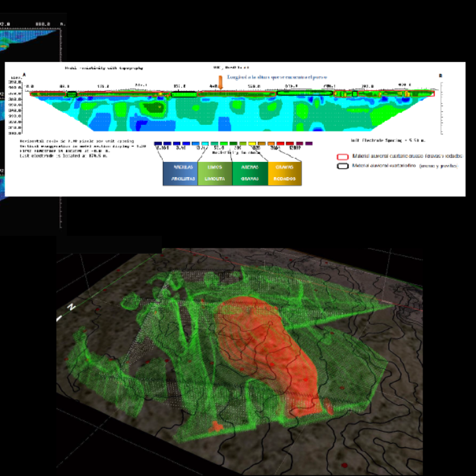Click the profile end point label B
The width and height of the screenshot is (476, 476).
[x=440, y=75]
